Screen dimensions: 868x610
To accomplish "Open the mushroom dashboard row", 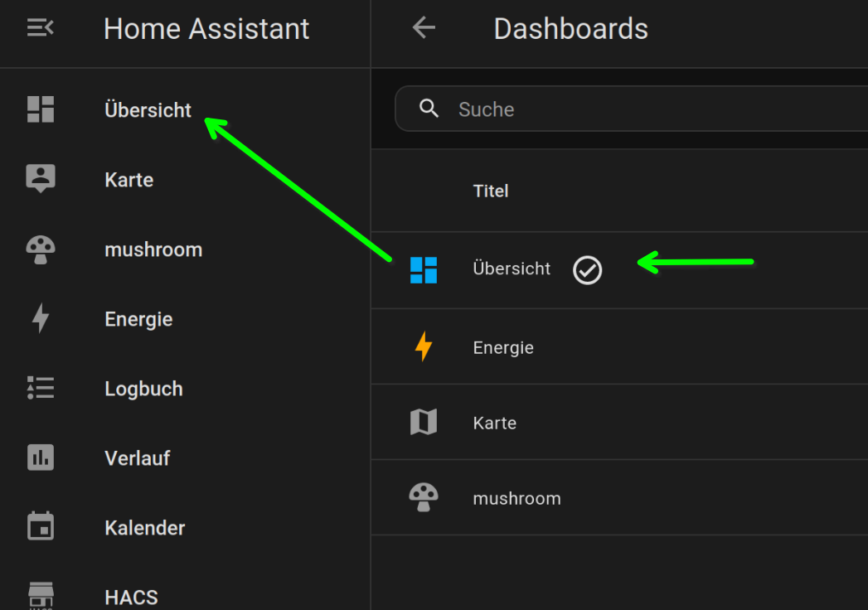I will click(x=619, y=497).
